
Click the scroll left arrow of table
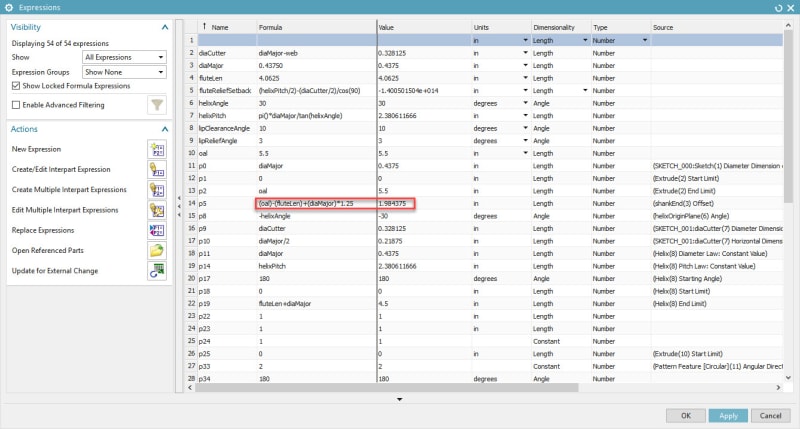[x=190, y=388]
